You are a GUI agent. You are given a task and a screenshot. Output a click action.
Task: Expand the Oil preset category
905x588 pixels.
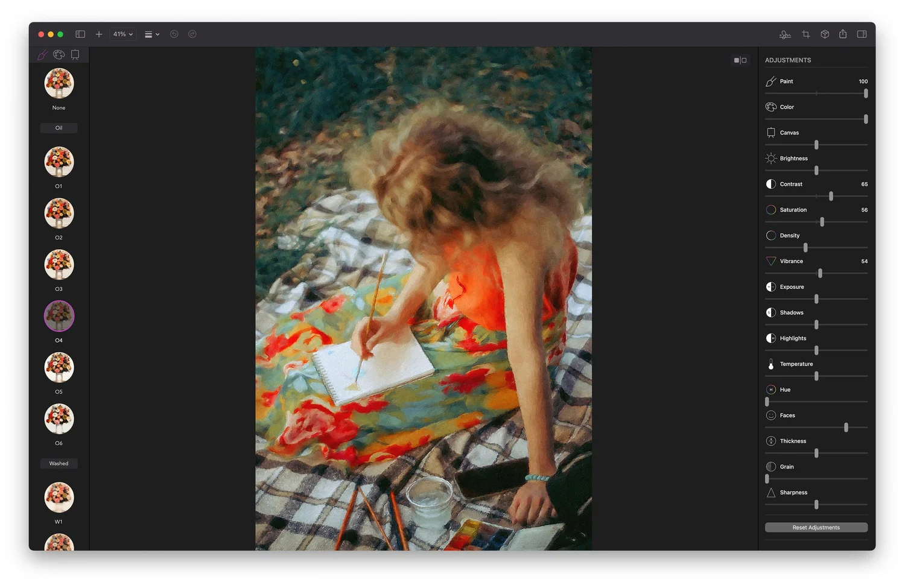[59, 128]
